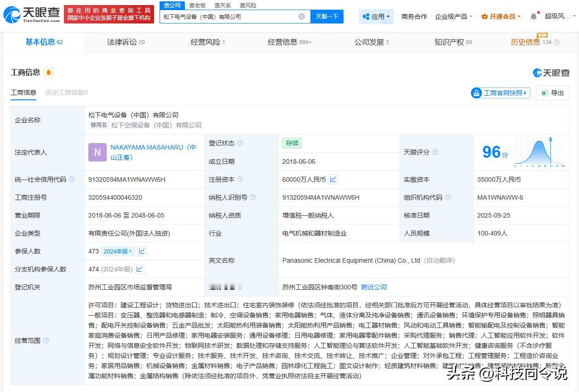This screenshot has width=579, height=392.
Task: Clear the search box with X icon
Action: click(x=302, y=17)
